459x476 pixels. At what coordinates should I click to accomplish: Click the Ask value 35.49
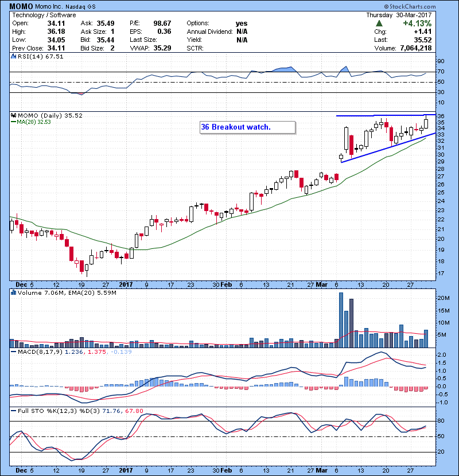pos(106,24)
